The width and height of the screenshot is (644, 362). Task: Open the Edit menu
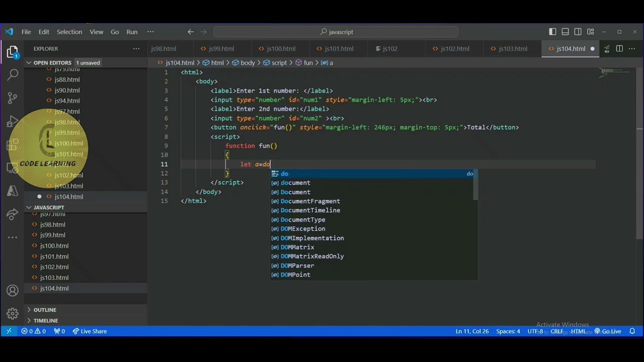[x=44, y=32]
